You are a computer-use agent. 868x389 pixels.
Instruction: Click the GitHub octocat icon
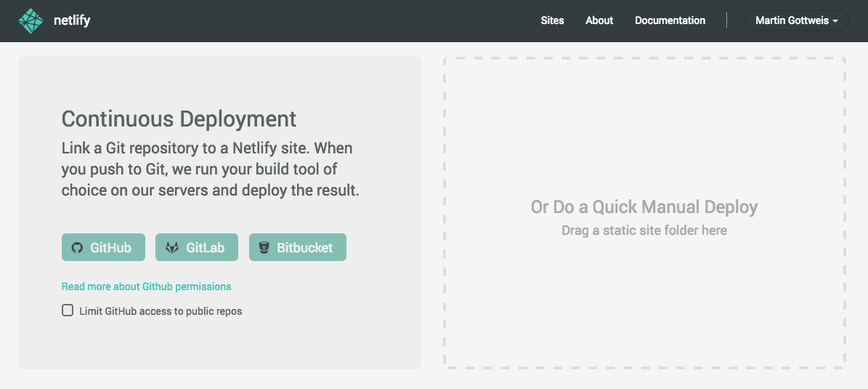pos(77,248)
